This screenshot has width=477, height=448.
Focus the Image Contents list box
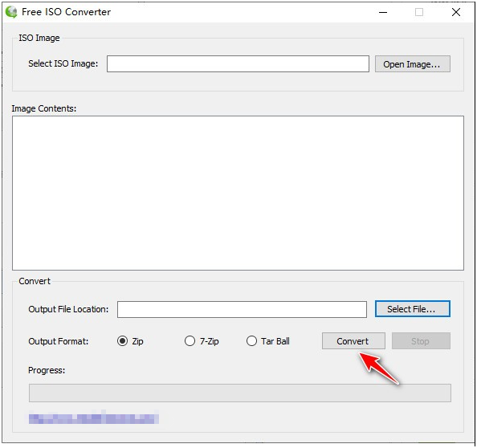pyautogui.click(x=238, y=193)
